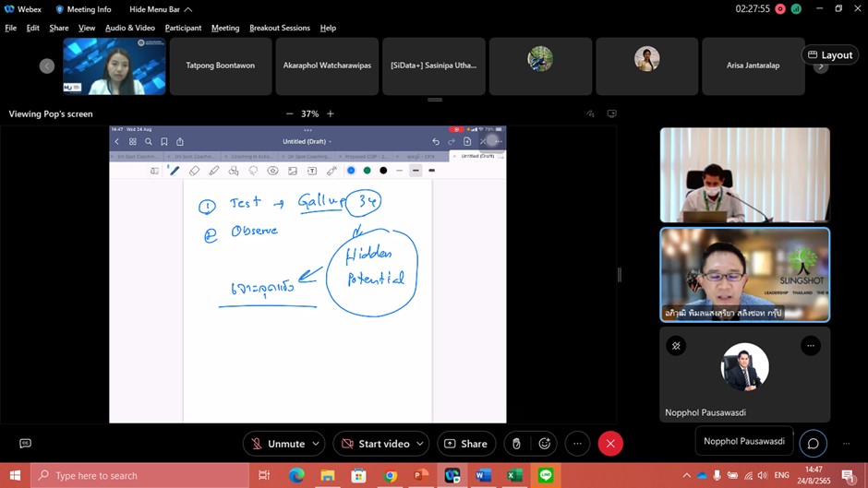Click the gesture recognition hand icon
This screenshot has width=868, height=488.
pyautogui.click(x=516, y=444)
